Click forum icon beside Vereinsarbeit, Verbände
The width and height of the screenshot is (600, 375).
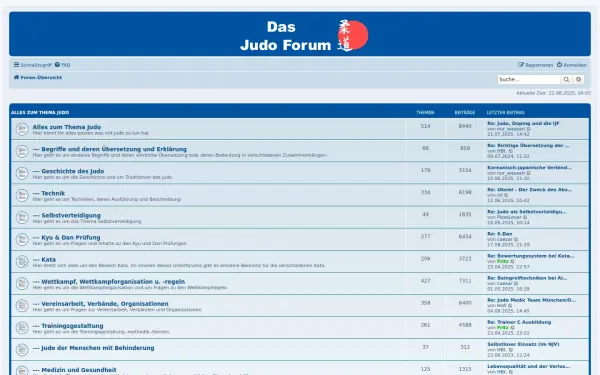point(22,306)
